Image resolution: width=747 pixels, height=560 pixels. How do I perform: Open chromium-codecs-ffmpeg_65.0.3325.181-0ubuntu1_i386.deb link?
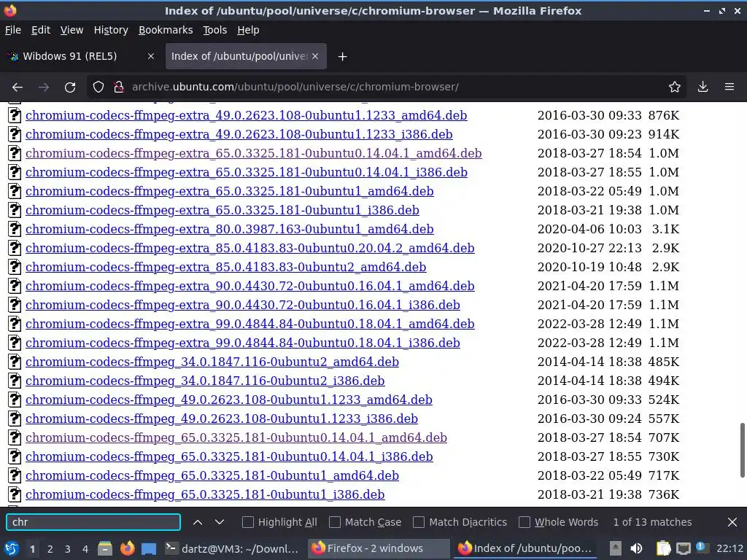[x=205, y=494]
